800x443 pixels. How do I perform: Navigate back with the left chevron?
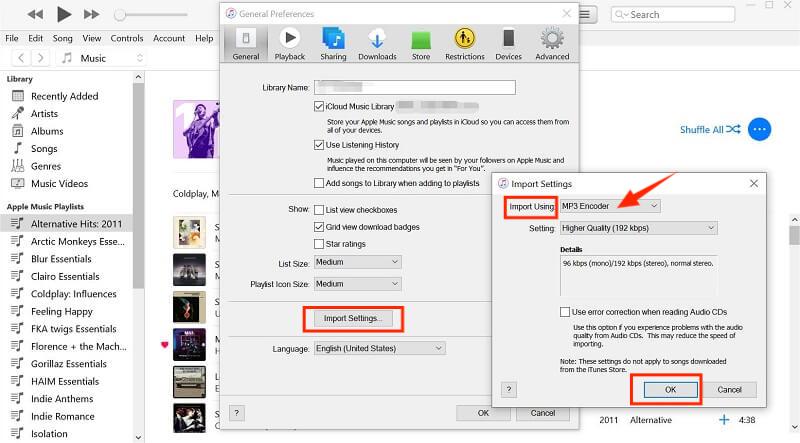coord(21,58)
